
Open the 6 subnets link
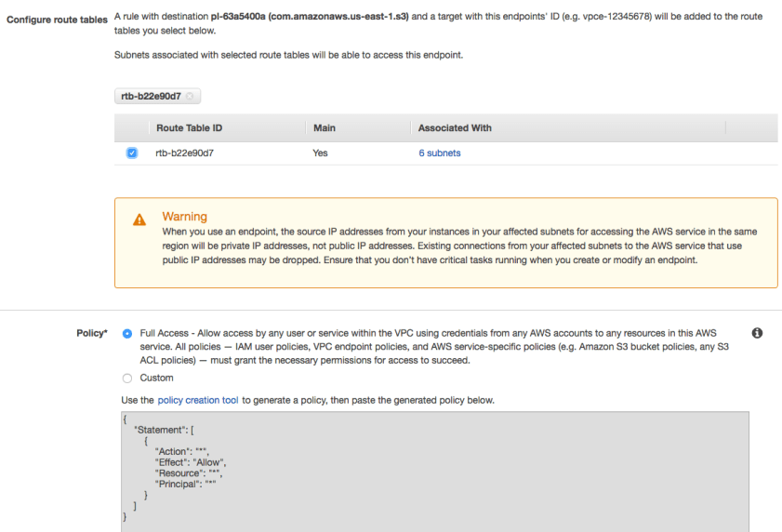[x=439, y=153]
